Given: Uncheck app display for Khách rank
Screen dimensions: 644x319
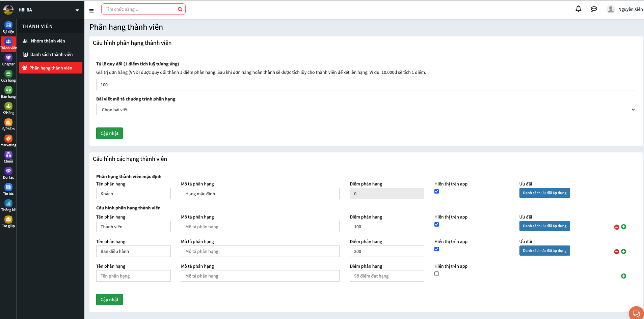Looking at the screenshot, I should pos(436,192).
